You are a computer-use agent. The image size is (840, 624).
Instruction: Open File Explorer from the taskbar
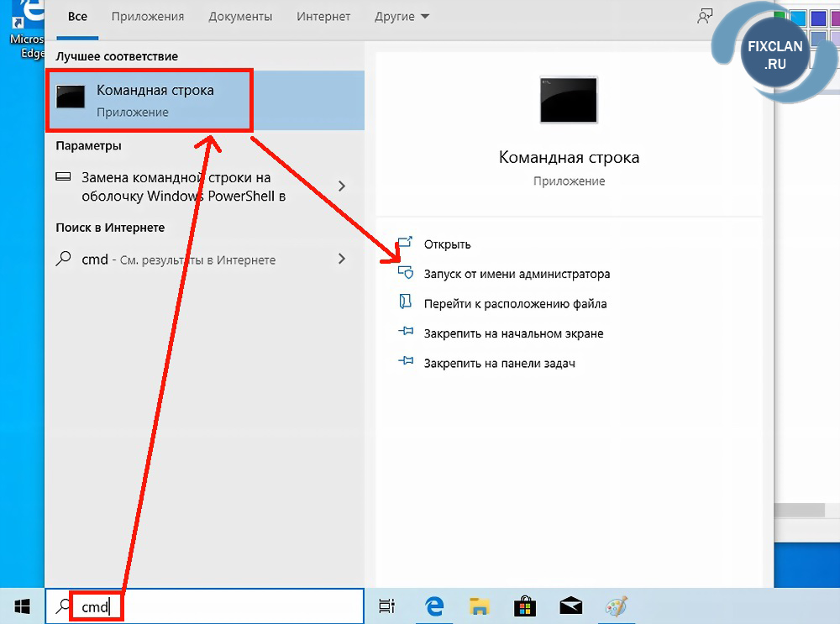pyautogui.click(x=480, y=606)
